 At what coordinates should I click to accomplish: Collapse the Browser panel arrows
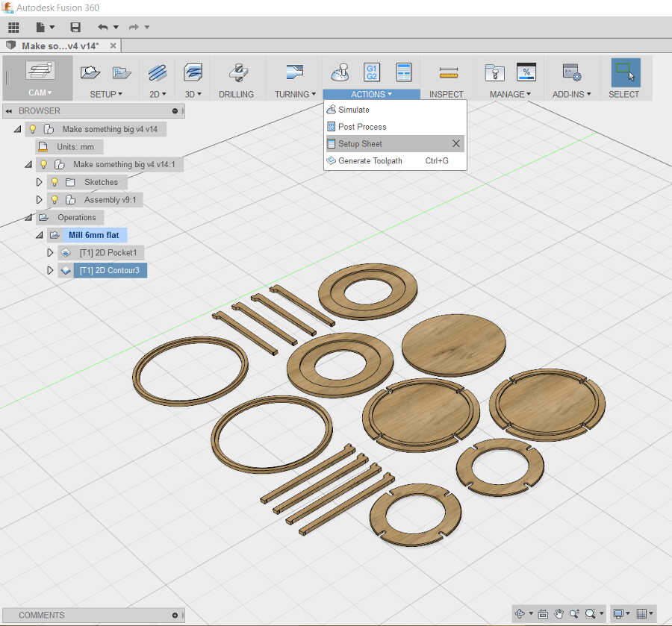8,111
